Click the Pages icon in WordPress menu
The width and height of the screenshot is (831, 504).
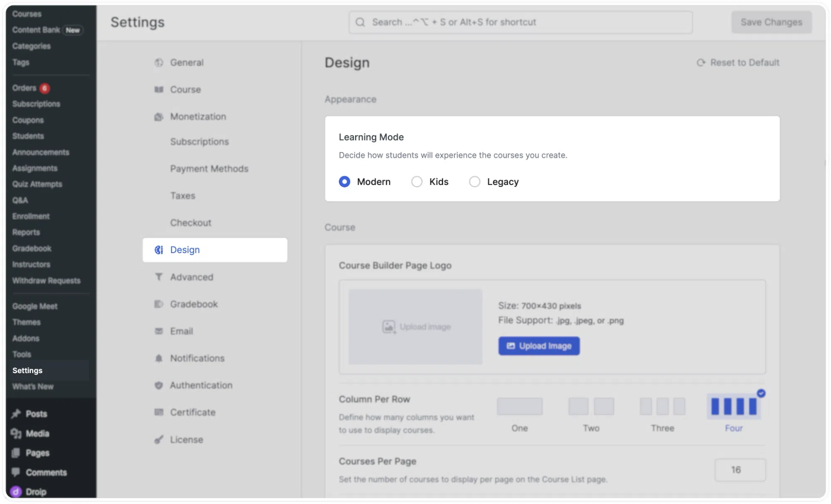click(16, 453)
